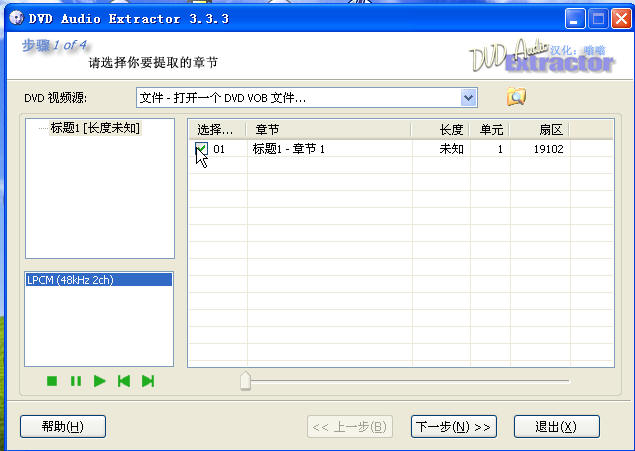
Task: Select tree item 标题1 [长度未知]
Action: (x=95, y=128)
